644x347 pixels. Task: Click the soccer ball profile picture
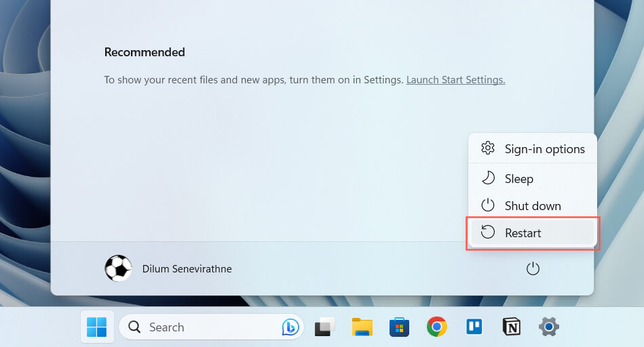click(x=118, y=269)
